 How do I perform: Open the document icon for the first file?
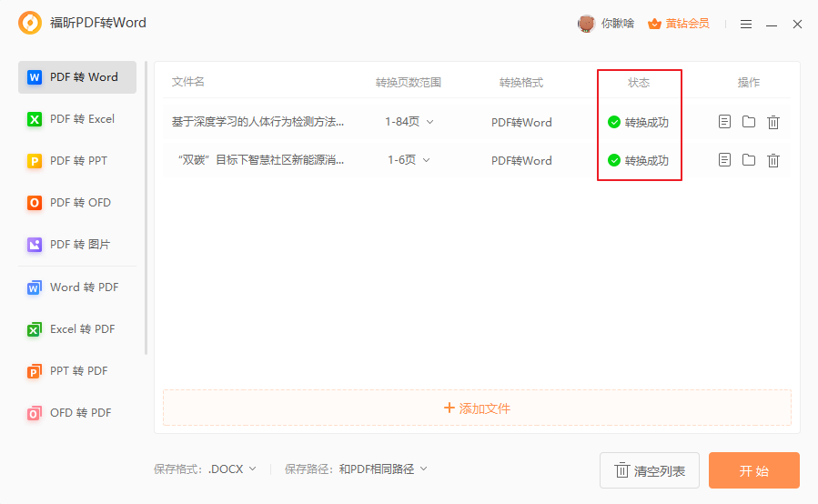[x=724, y=122]
